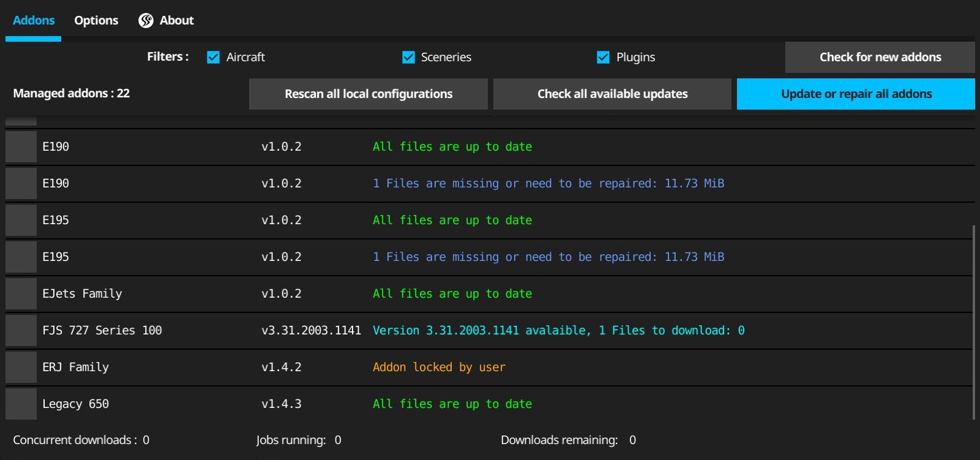Image resolution: width=980 pixels, height=460 pixels.
Task: Click the FJS 727 Series 100 thumbnail
Action: click(21, 331)
